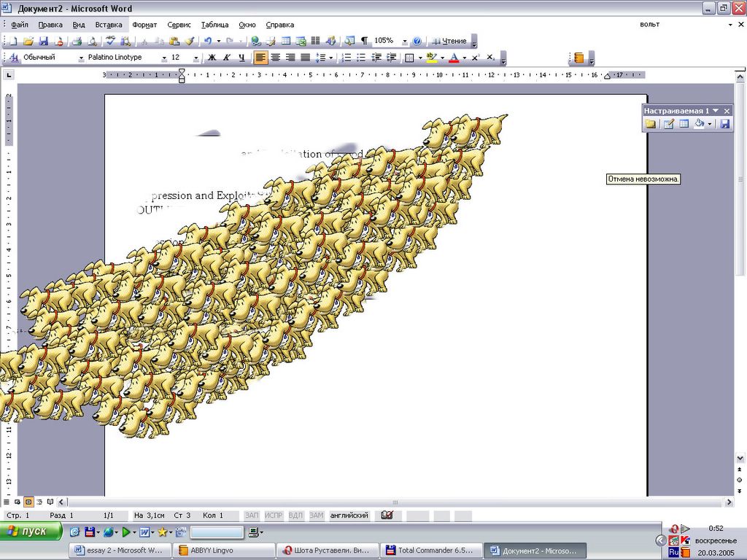Save the document with the floppy icon
This screenshot has height=560, width=747.
point(43,42)
